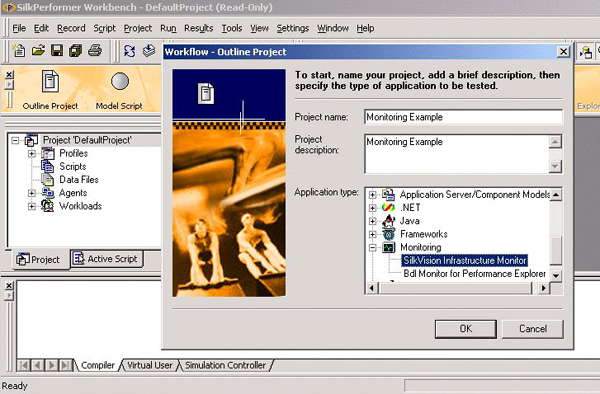This screenshot has height=394, width=600.
Task: Open the Help menu
Action: click(x=365, y=28)
